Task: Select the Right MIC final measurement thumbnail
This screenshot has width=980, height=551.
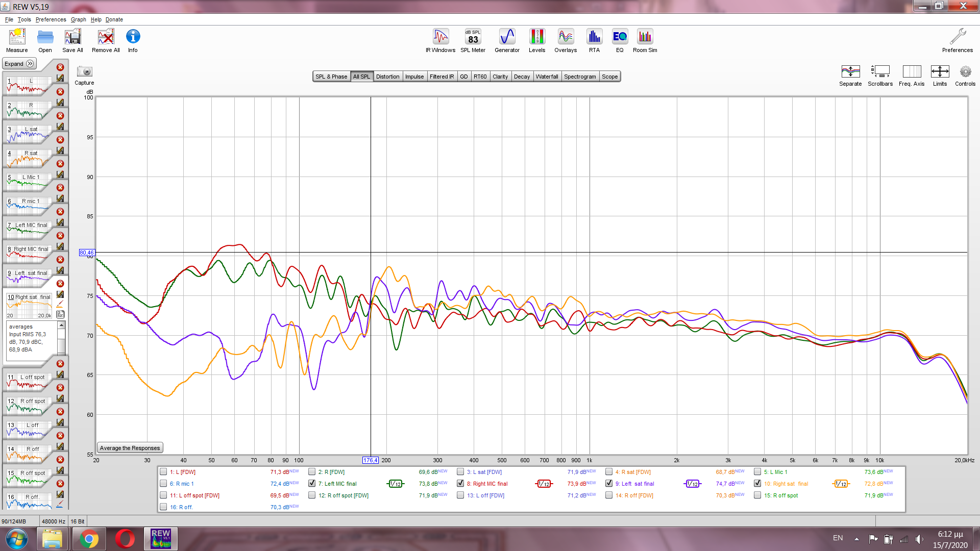Action: (x=29, y=254)
